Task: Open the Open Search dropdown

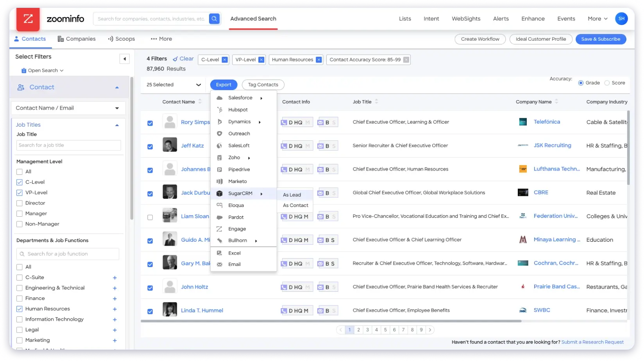Action: [43, 71]
